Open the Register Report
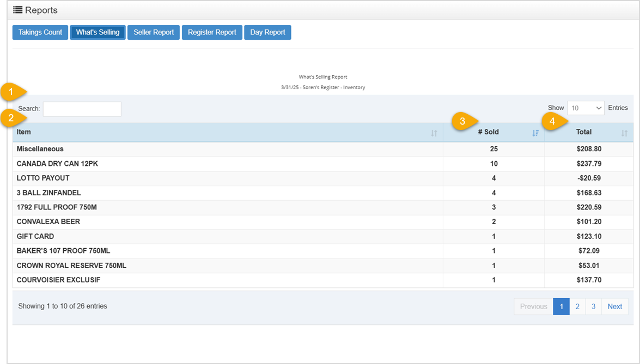This screenshot has width=640, height=364. point(212,32)
